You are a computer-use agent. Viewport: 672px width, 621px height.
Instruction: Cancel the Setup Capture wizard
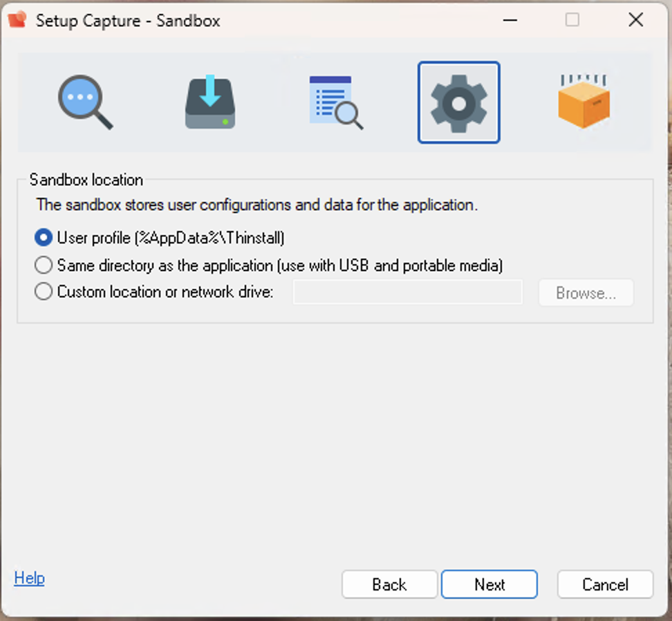click(x=605, y=584)
